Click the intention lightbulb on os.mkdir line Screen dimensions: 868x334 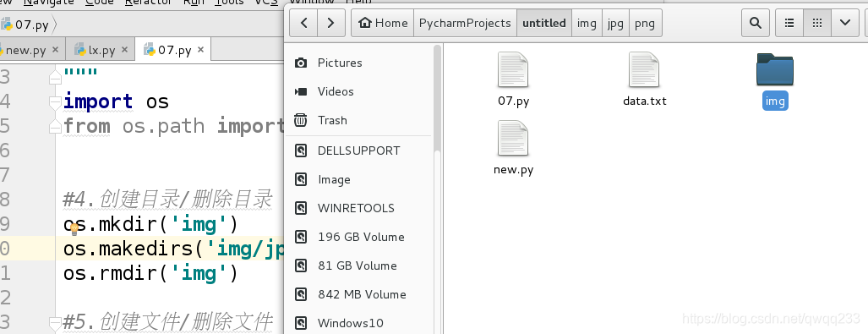[74, 230]
